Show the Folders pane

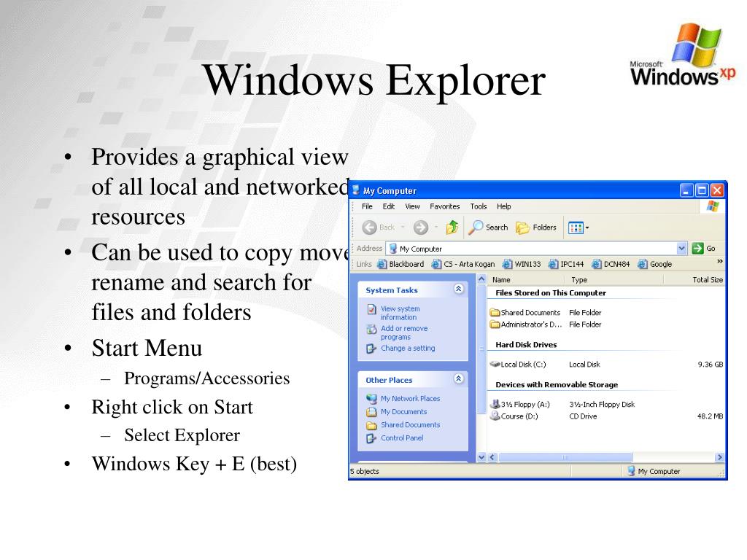[x=536, y=227]
